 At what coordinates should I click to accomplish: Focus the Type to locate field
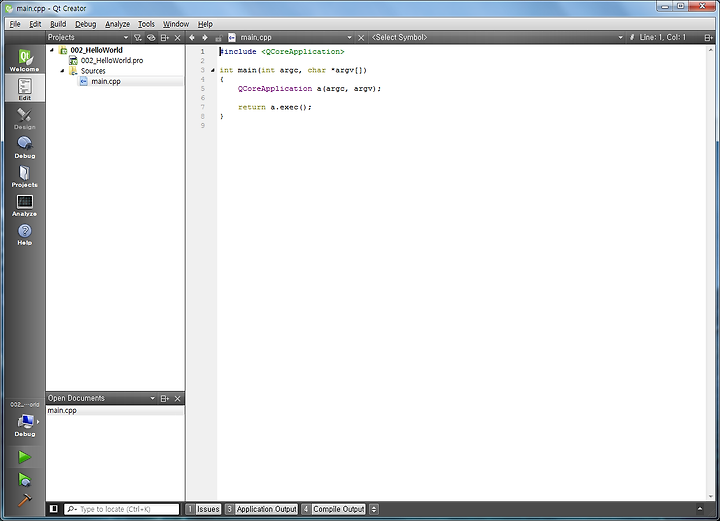pos(122,509)
